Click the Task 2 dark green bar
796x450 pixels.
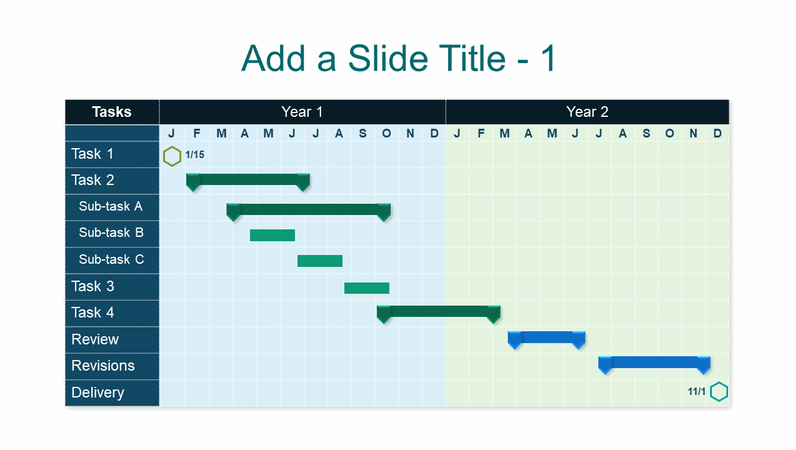click(248, 180)
